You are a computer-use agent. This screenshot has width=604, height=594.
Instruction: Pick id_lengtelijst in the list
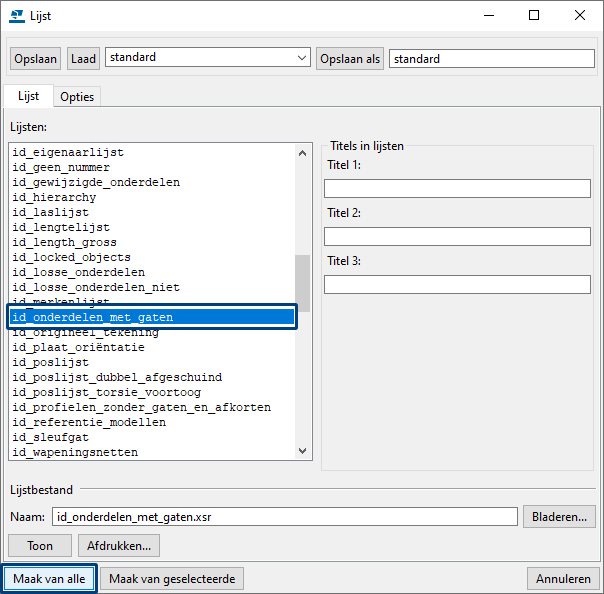click(61, 228)
